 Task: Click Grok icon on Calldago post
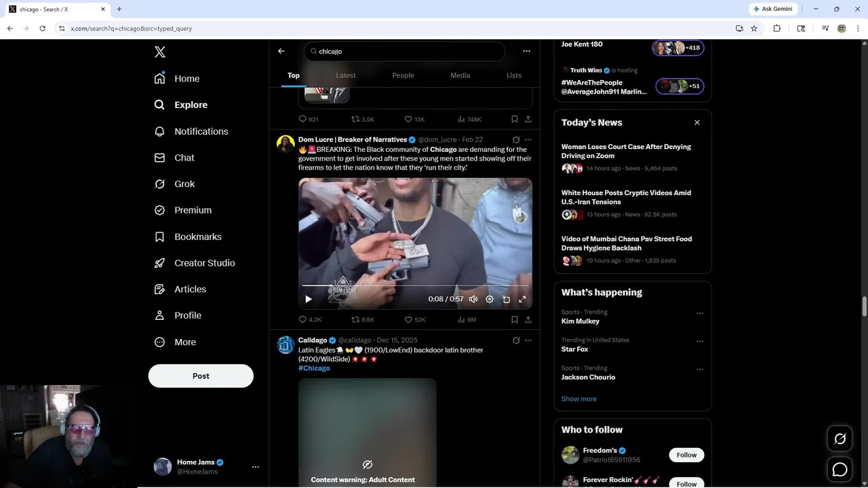tap(516, 340)
